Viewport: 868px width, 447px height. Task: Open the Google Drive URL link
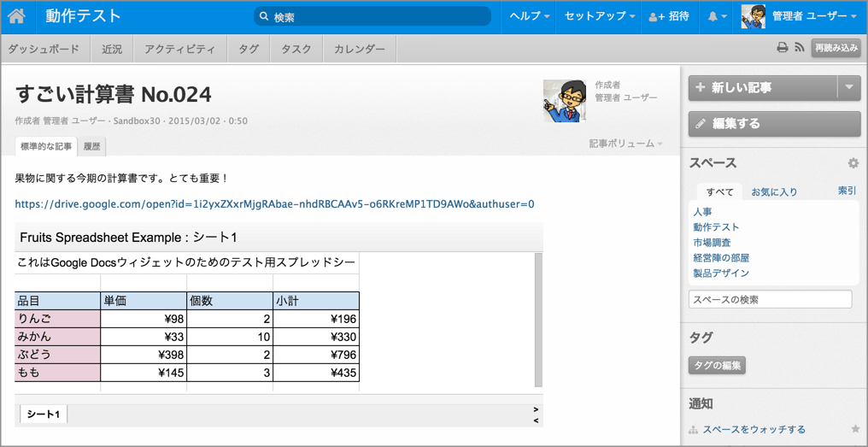[274, 203]
